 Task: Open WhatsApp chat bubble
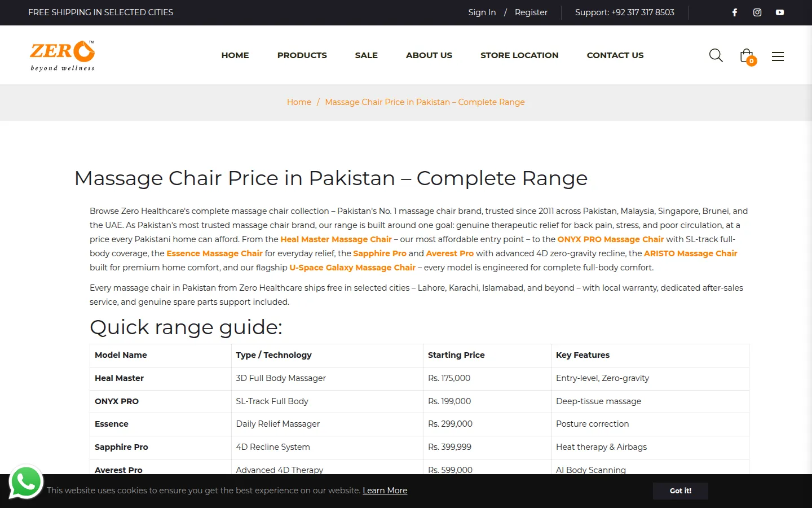(26, 482)
